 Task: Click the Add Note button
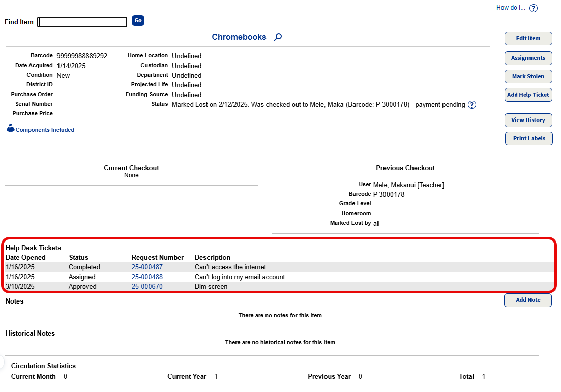[x=528, y=300]
